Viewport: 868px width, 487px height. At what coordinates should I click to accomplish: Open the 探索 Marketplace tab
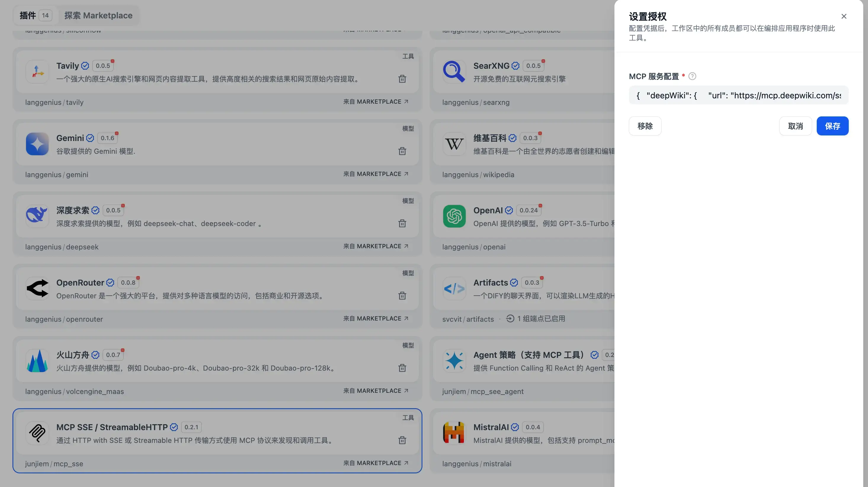coord(98,15)
